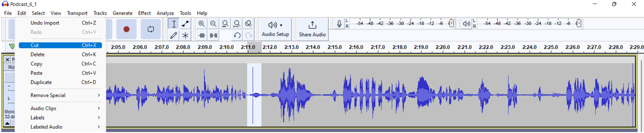Expand the Labels submenu
Viewport: 644px width, 133px height.
pos(60,118)
